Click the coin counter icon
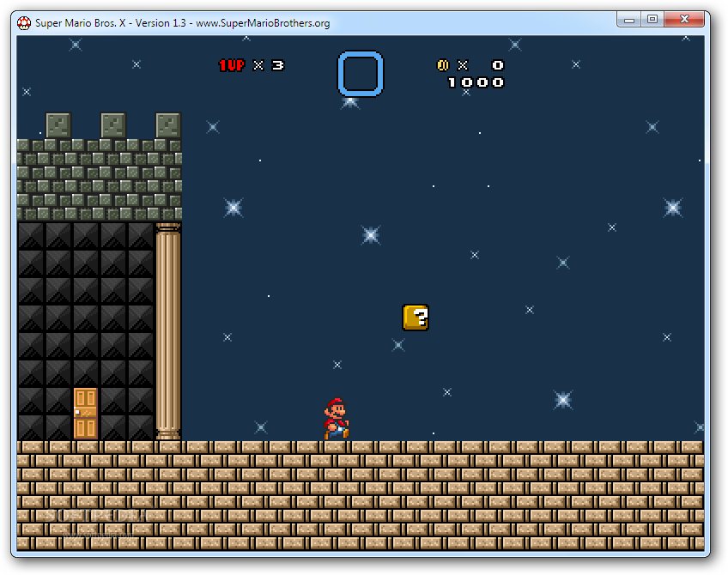The height and width of the screenshot is (575, 728). pos(442,65)
